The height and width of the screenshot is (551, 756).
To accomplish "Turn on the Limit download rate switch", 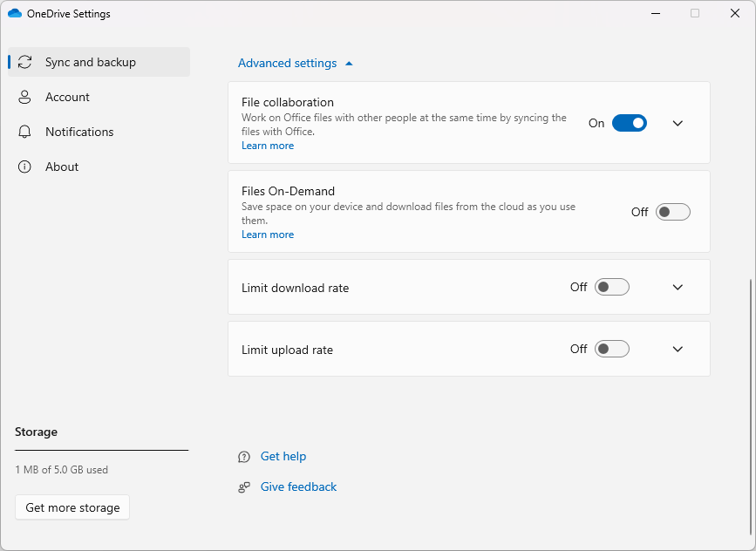I will [611, 288].
